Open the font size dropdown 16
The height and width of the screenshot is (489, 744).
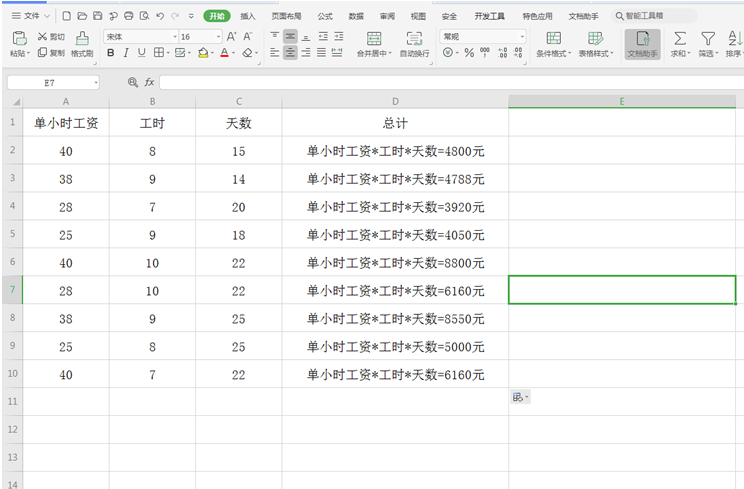(x=218, y=37)
